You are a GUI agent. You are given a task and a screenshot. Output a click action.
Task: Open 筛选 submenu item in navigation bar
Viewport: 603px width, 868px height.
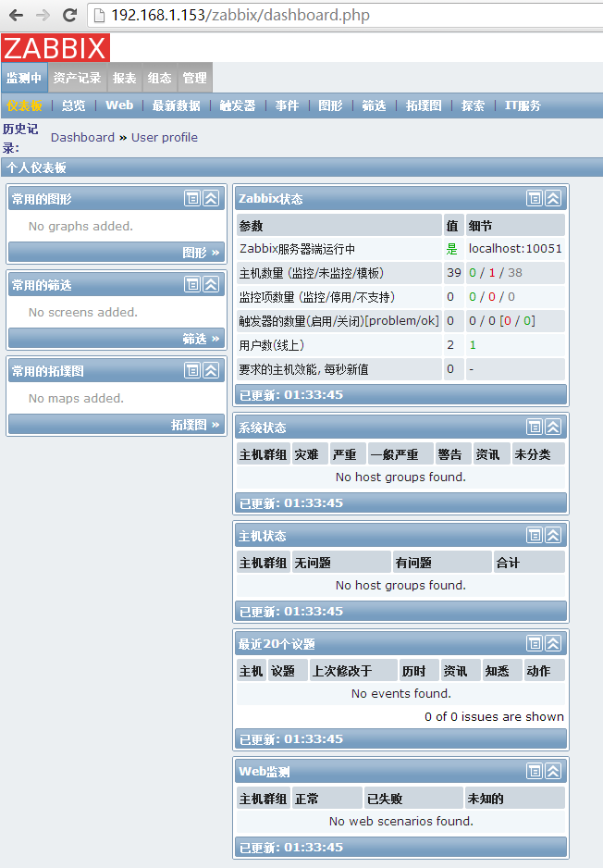coord(374,105)
